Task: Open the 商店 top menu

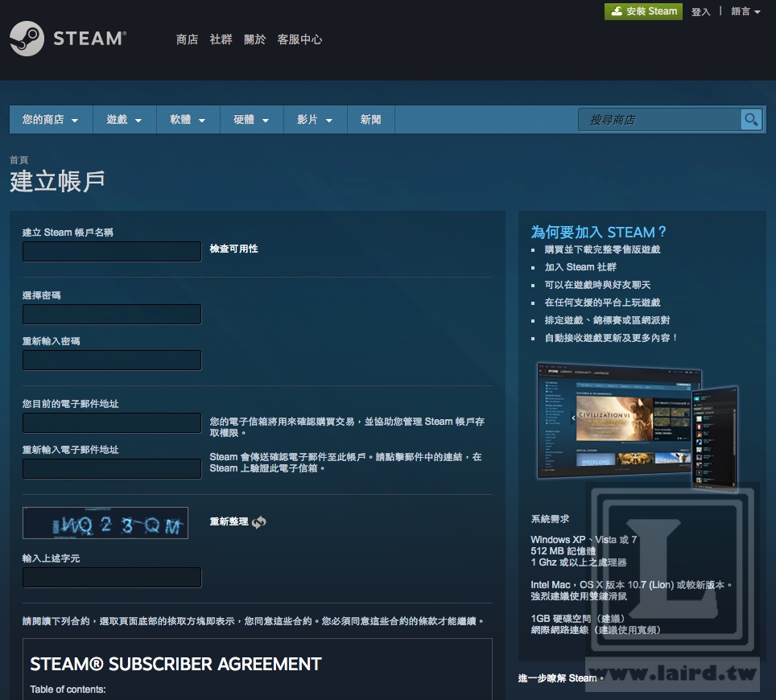Action: [187, 39]
